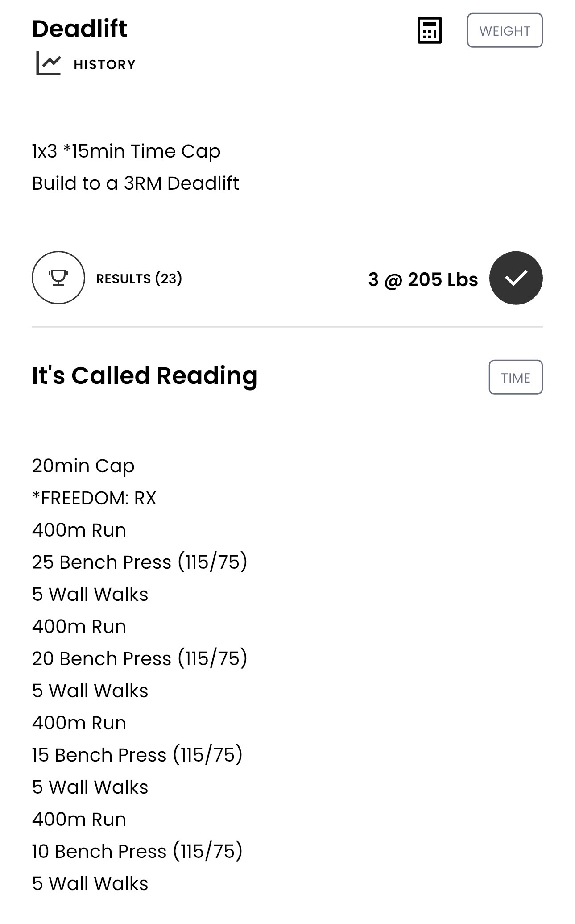Click the TIME score type button

[516, 377]
